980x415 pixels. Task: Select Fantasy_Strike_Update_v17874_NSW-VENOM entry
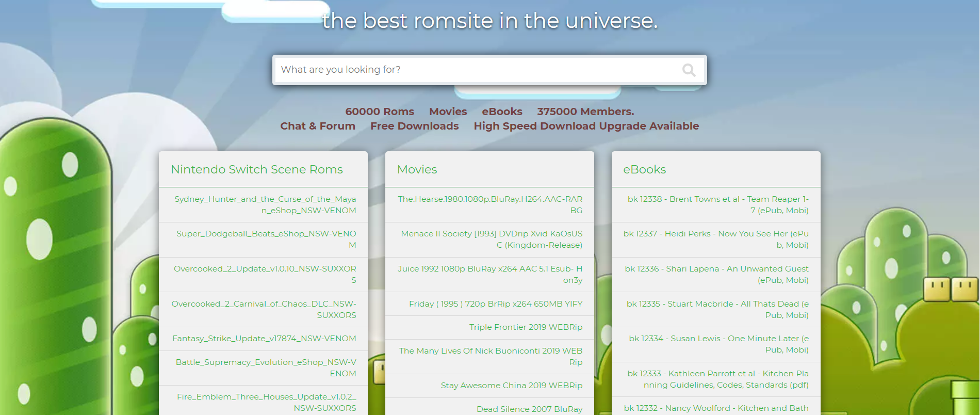[263, 339]
